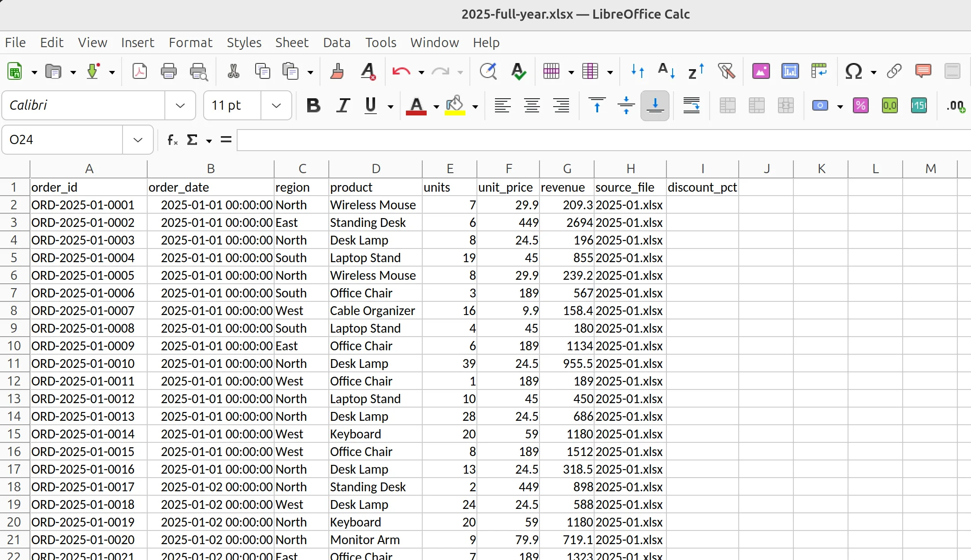Click the Formula equals button
This screenshot has height=560, width=971.
(226, 140)
